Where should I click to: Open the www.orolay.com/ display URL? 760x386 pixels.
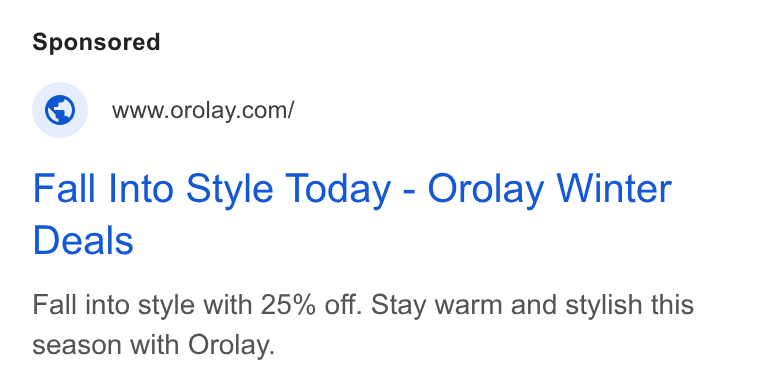203,111
